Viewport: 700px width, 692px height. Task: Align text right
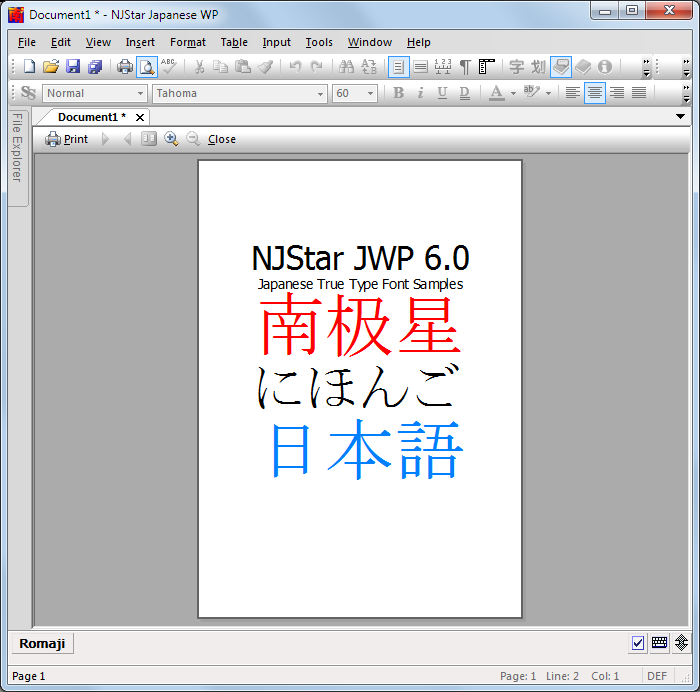617,93
